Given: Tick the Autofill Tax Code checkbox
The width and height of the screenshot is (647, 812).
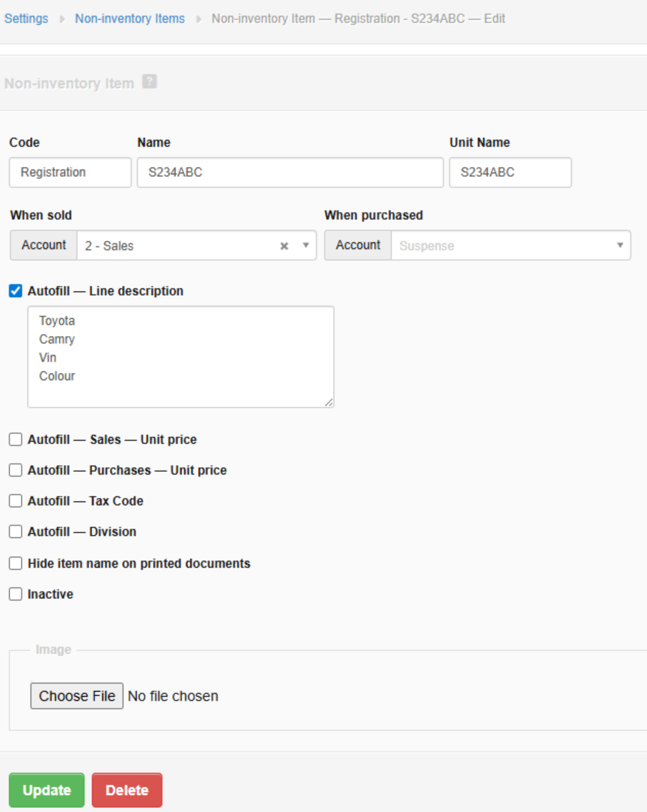Looking at the screenshot, I should (x=16, y=501).
